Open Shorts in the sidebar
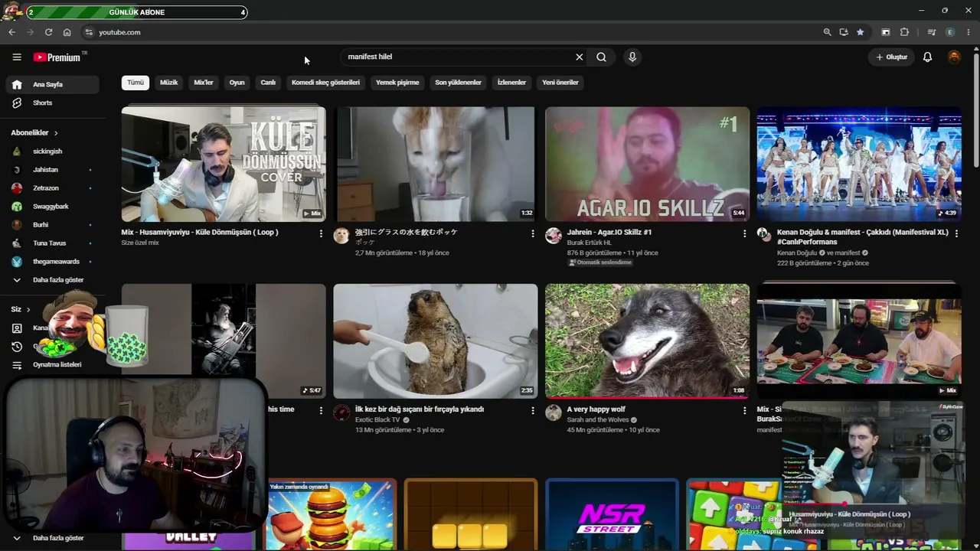 52,103
